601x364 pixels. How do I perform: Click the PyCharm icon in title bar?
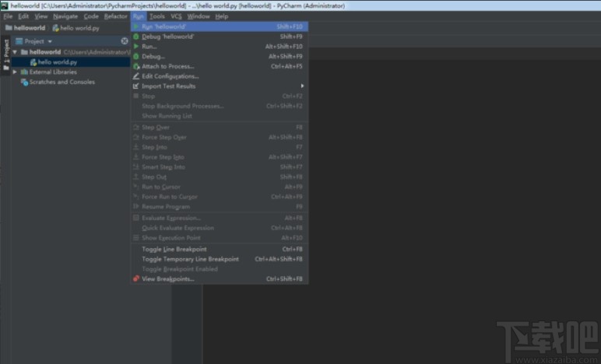pyautogui.click(x=5, y=5)
